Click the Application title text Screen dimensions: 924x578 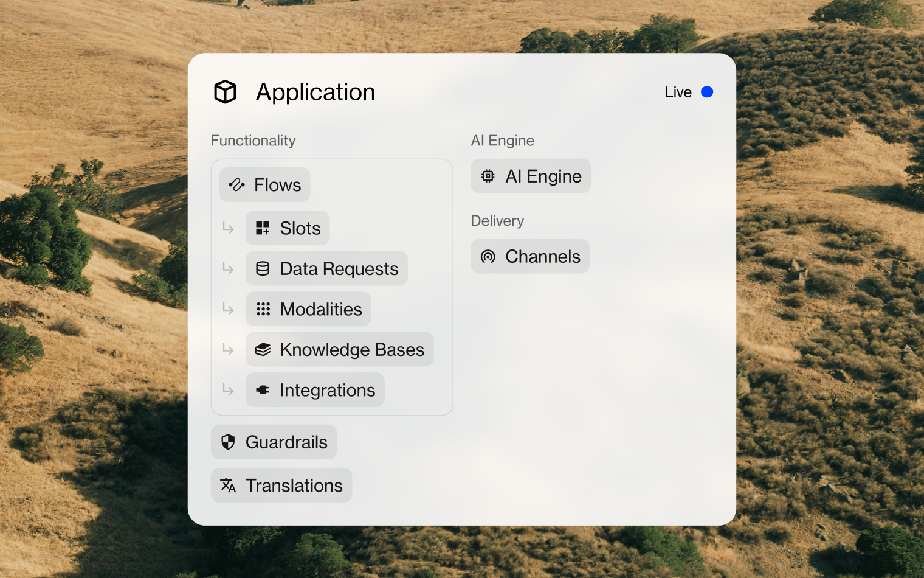pyautogui.click(x=315, y=92)
